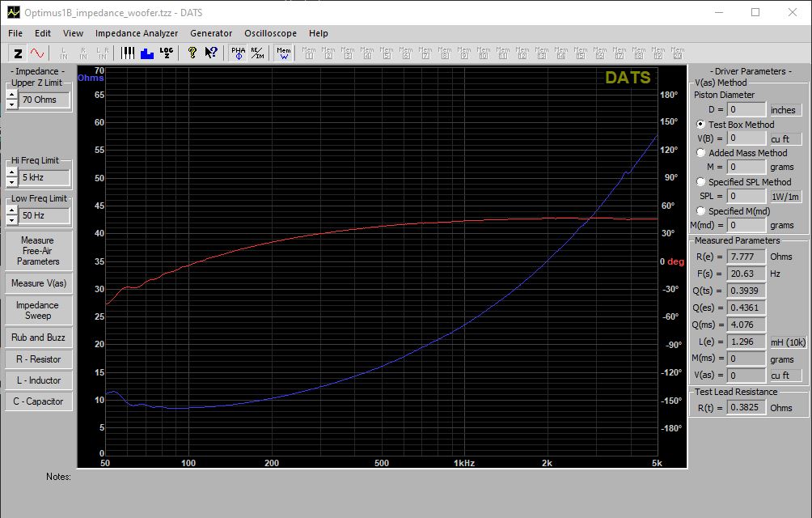812x518 pixels.
Task: Click the L - Inductor button
Action: coord(38,380)
